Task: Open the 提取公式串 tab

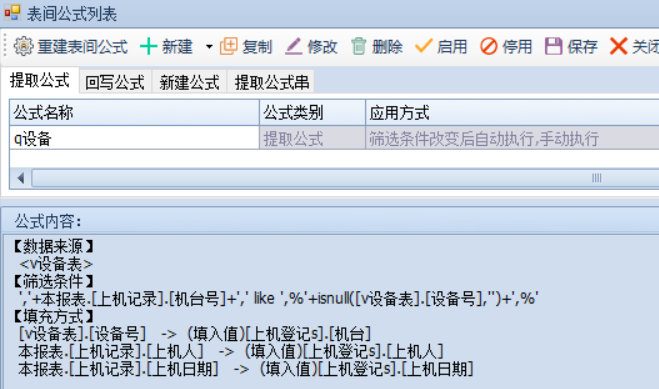Action: coord(272,82)
